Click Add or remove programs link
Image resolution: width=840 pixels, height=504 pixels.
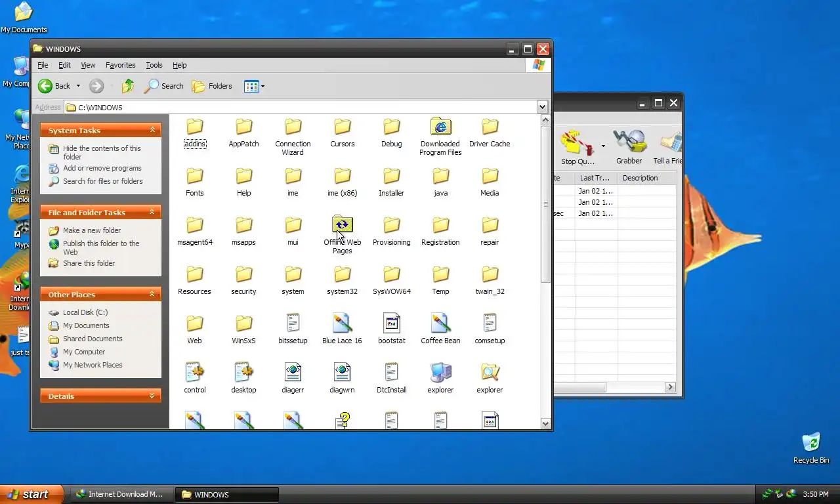coord(102,168)
